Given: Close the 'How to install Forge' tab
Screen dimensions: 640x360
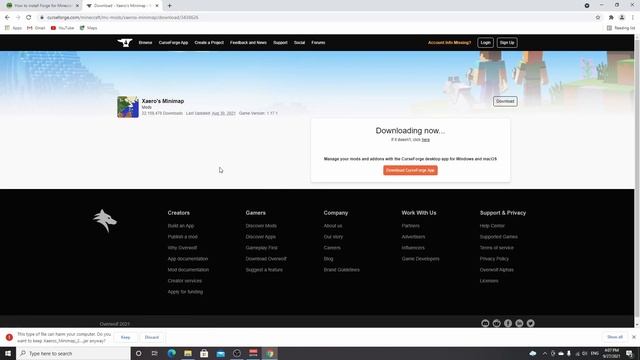Looking at the screenshot, I should pos(77,6).
